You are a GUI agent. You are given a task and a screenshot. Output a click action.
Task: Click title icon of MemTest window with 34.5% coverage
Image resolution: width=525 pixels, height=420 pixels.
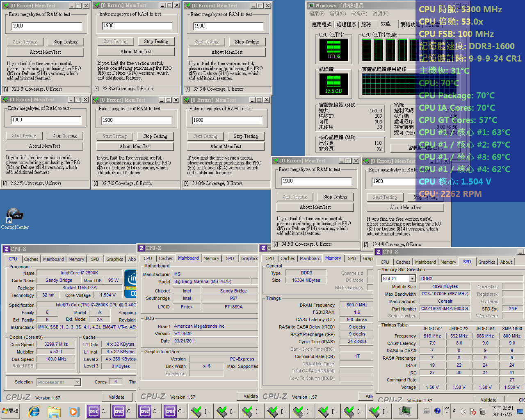pyautogui.click(x=276, y=161)
